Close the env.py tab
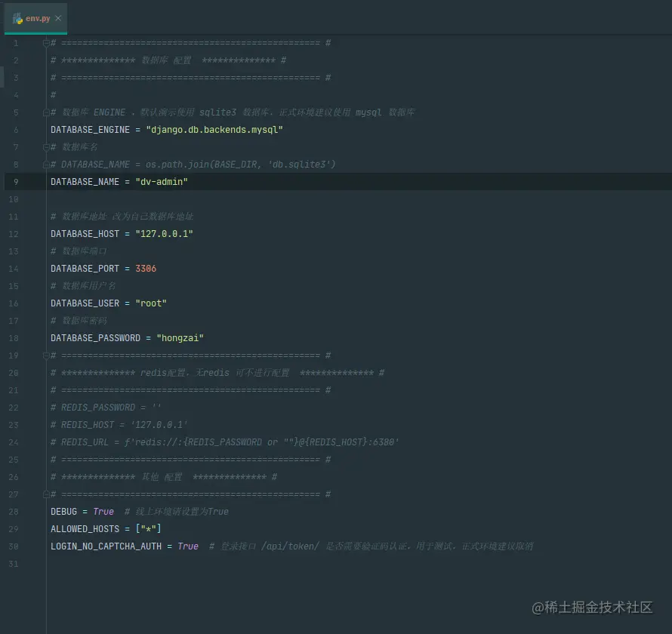Screen dimensions: 672x634 coord(58,18)
